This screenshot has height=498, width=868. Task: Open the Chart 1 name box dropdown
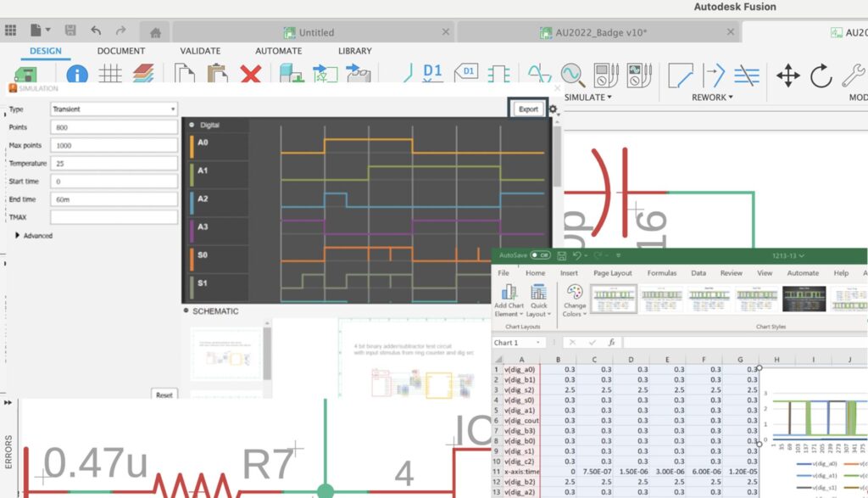click(537, 343)
